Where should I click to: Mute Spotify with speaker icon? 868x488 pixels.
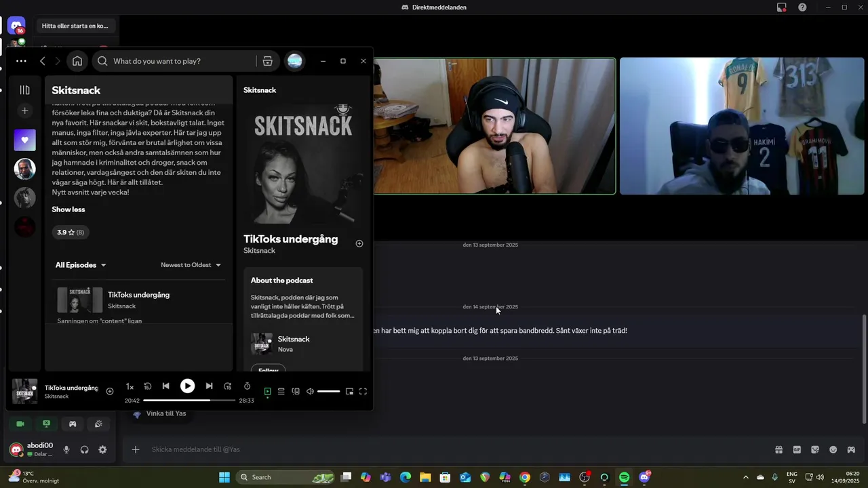[310, 391]
